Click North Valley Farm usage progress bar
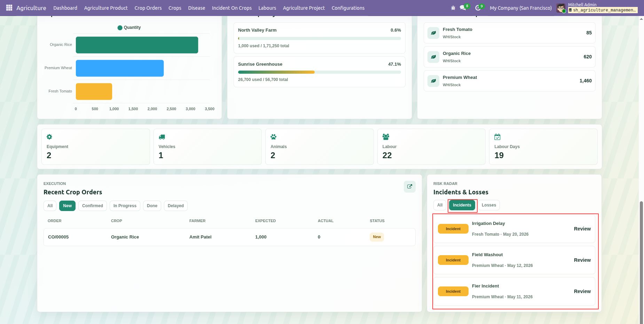 [x=320, y=39]
